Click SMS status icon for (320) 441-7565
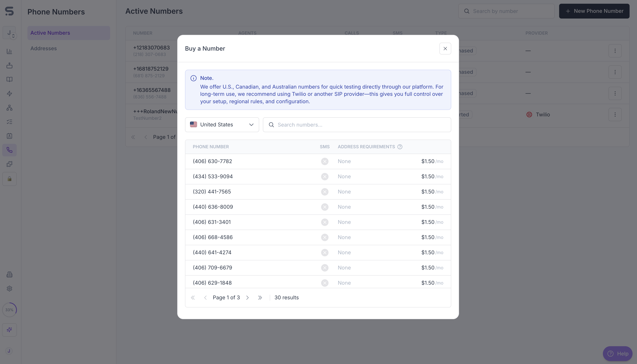637x364 pixels. [324, 192]
